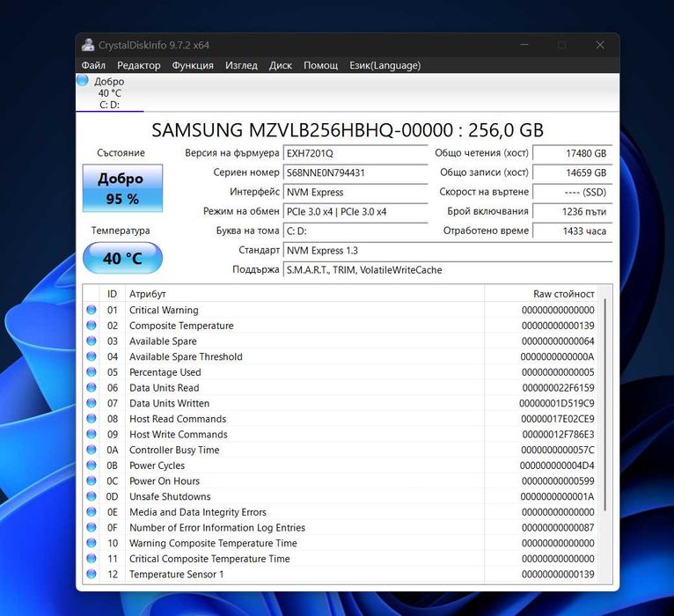Click the Raw стойност column header
Image resolution: width=674 pixels, height=616 pixels.
tap(542, 294)
